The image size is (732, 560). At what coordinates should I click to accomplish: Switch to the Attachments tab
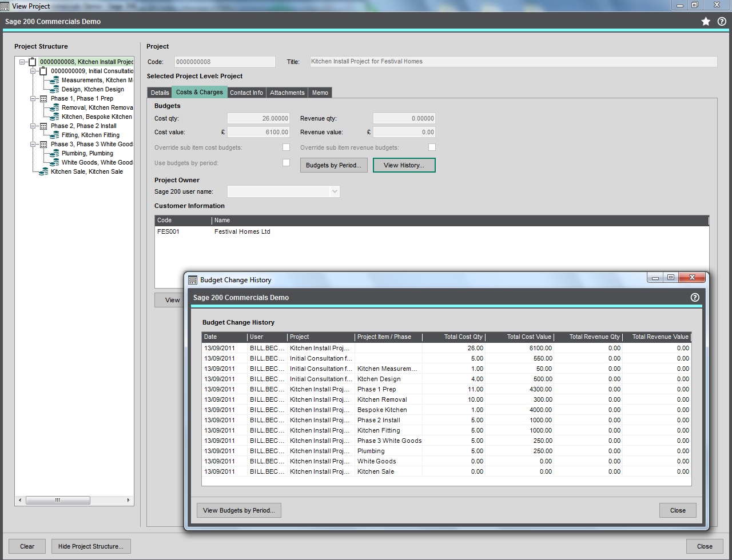tap(287, 92)
